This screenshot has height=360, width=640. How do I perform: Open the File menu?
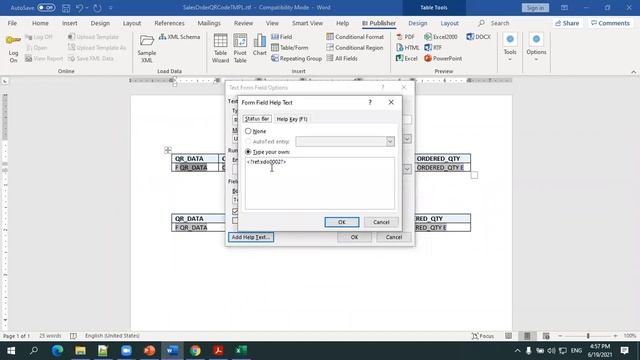point(12,23)
